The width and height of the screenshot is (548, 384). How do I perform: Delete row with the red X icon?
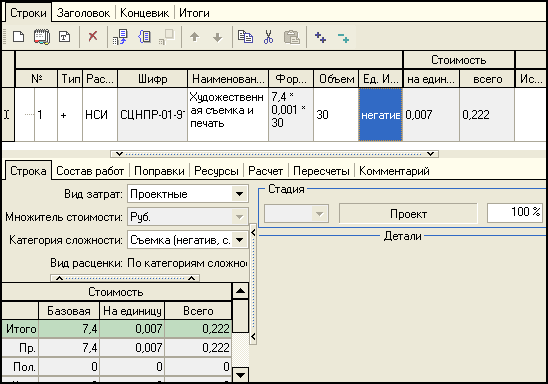pyautogui.click(x=93, y=36)
